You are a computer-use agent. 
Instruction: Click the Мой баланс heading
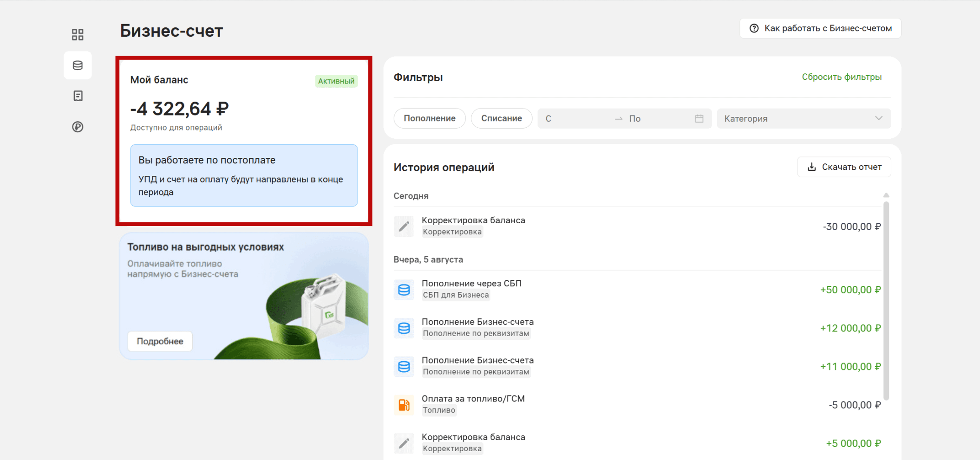point(159,80)
